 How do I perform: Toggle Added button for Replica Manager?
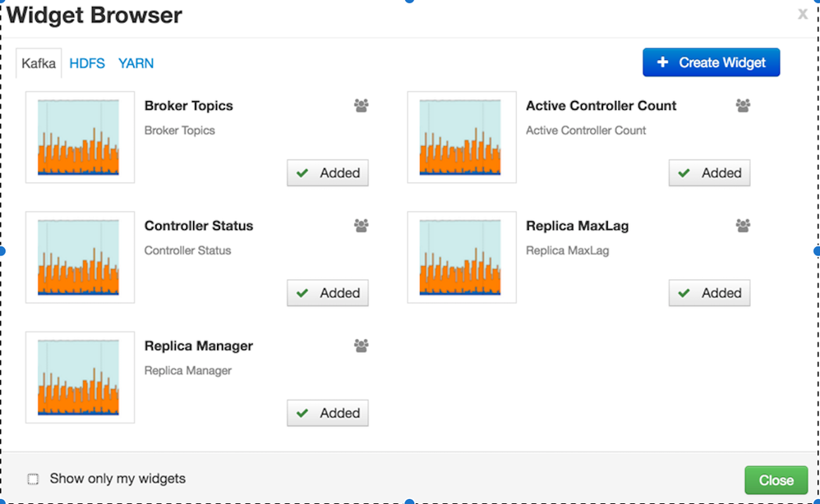[x=328, y=413]
